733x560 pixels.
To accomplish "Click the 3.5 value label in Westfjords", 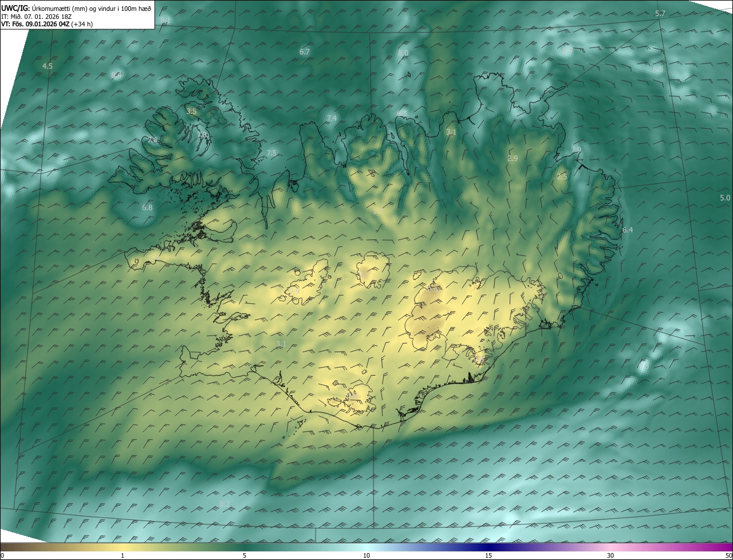I will [x=191, y=111].
